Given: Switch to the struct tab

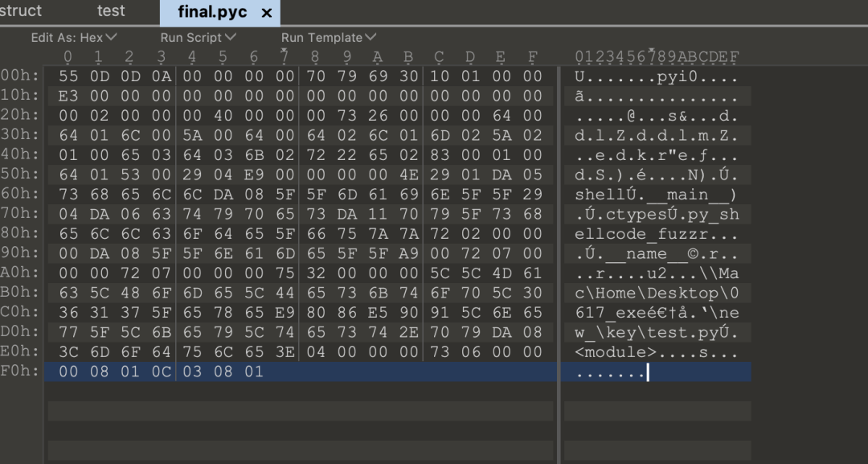Looking at the screenshot, I should point(20,11).
